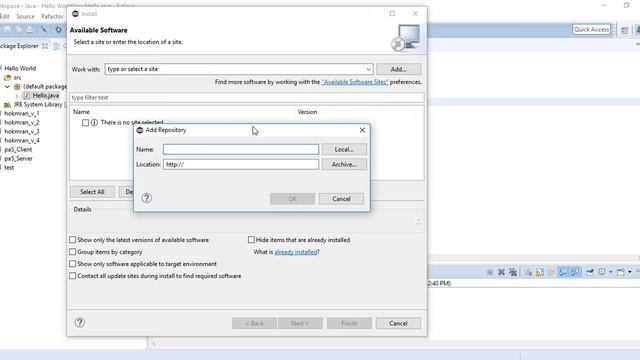Select the Hello World project
Image resolution: width=640 pixels, height=360 pixels.
pos(20,69)
